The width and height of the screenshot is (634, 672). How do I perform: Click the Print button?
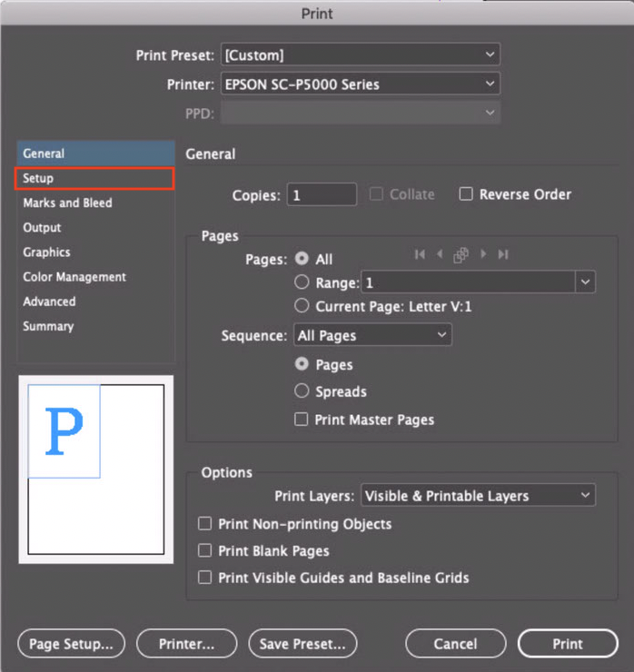[x=568, y=643]
